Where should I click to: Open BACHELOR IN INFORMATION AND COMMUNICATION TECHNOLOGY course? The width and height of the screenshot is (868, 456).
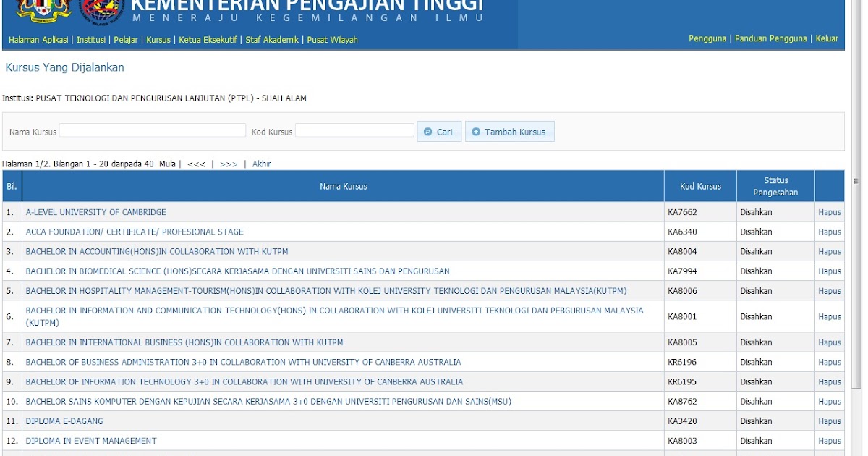tap(334, 316)
